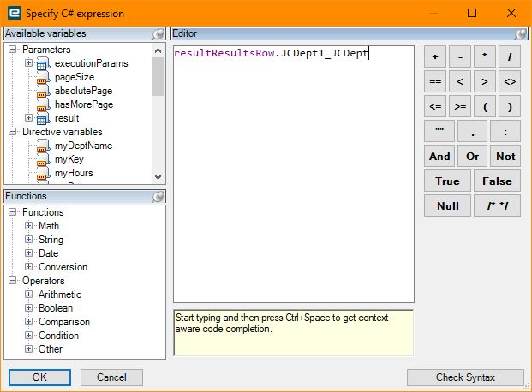Select the hasMorePage parameter
Screen dimensions: 532x392
pyautogui.click(x=84, y=104)
